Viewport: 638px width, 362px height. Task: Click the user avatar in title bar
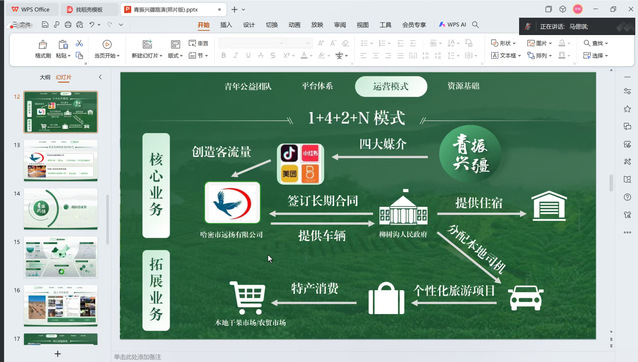pyautogui.click(x=578, y=9)
